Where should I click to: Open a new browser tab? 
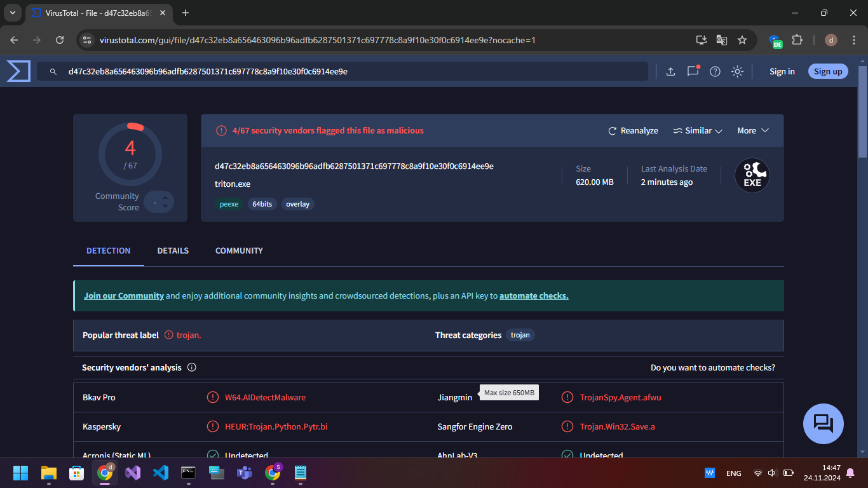point(186,13)
